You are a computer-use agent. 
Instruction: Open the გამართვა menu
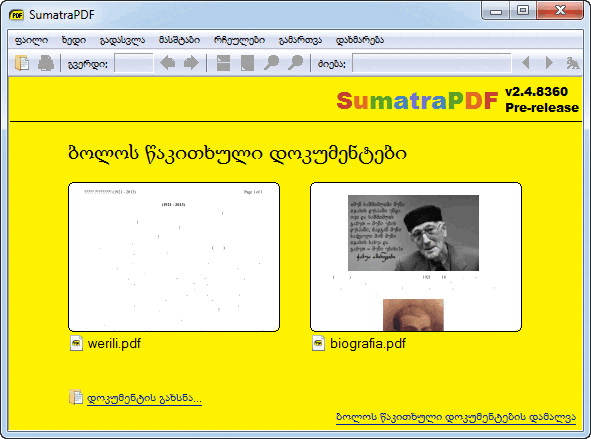point(300,40)
